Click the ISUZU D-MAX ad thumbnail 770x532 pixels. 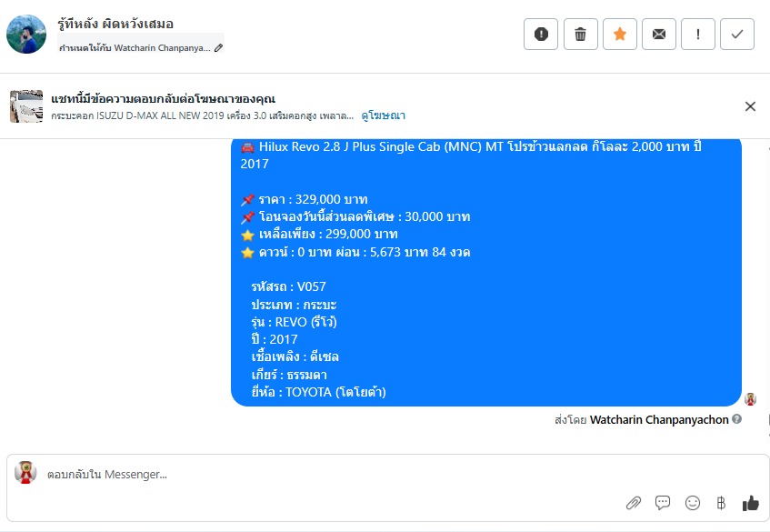point(26,106)
